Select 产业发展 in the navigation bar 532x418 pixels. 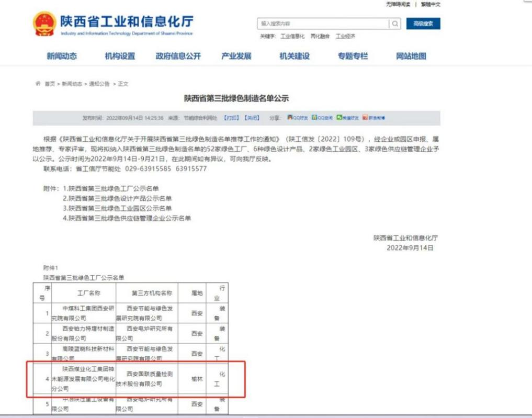[x=235, y=57]
